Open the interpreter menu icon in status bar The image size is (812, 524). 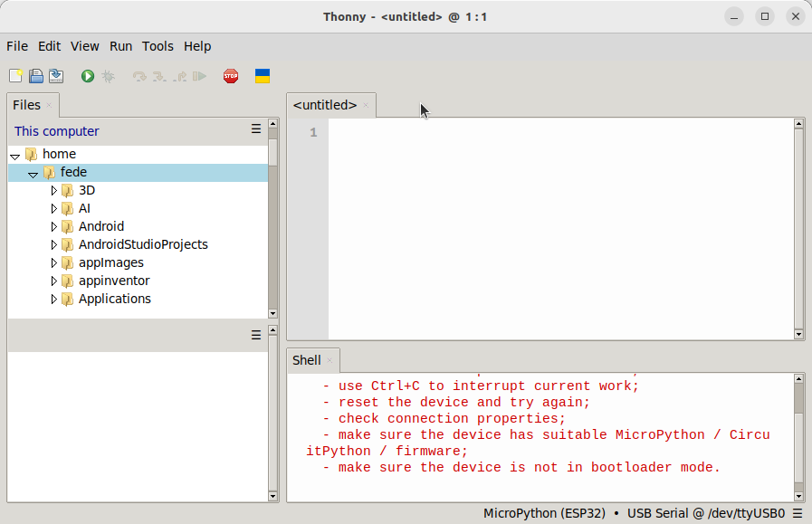798,513
